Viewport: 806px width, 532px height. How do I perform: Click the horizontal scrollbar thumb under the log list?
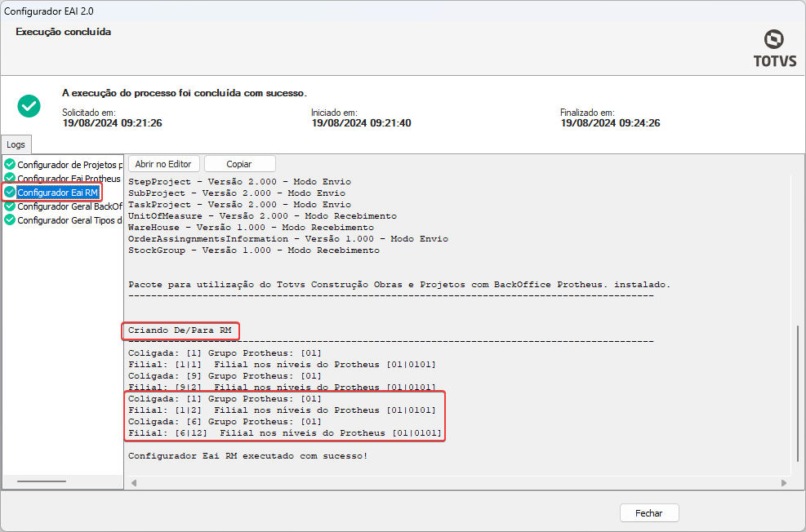[x=42, y=481]
